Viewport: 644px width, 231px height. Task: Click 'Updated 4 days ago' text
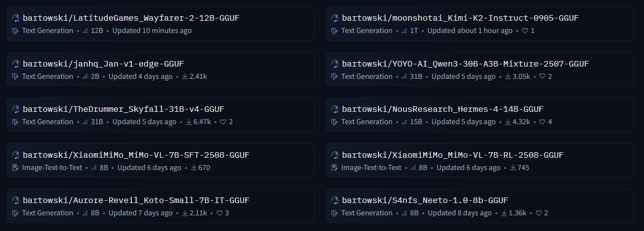tap(140, 77)
